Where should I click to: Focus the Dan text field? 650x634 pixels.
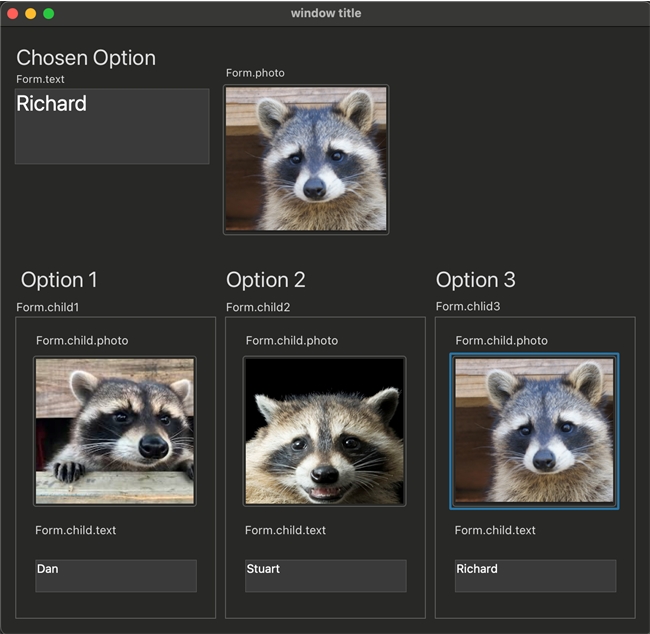pos(116,575)
